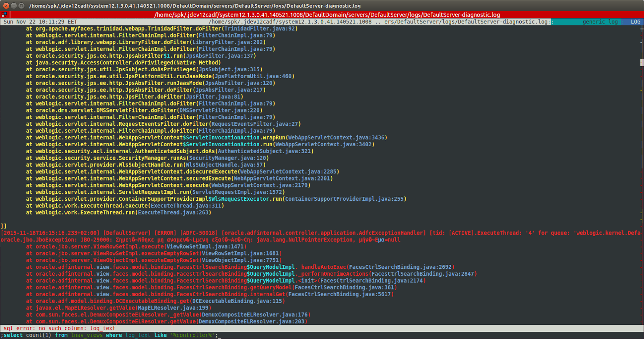Click the ExecuteThread.java:311 stack line
This screenshot has width=644, height=339.
[125, 206]
